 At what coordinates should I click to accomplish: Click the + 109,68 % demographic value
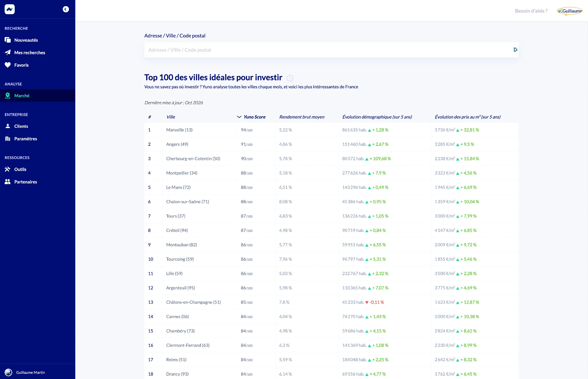point(380,159)
